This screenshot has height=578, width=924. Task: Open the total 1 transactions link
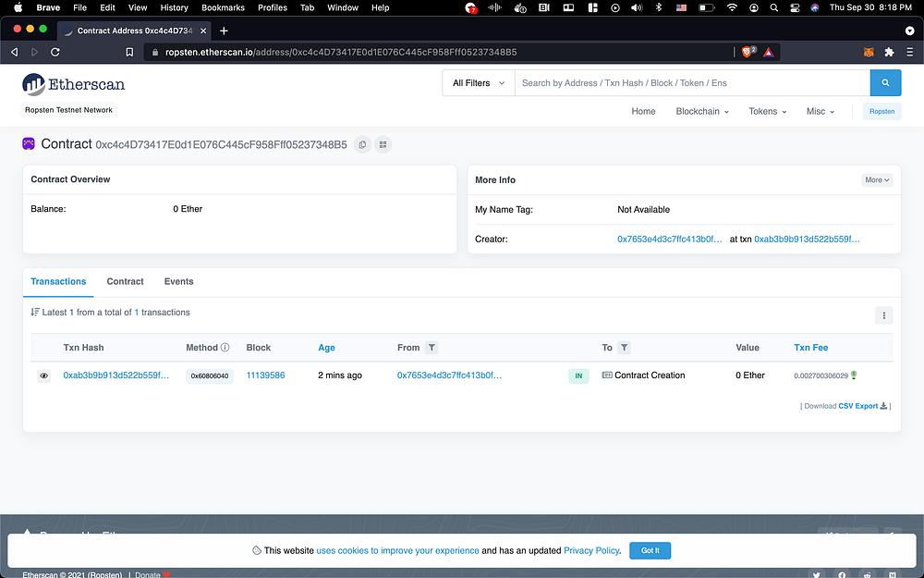[x=137, y=312]
